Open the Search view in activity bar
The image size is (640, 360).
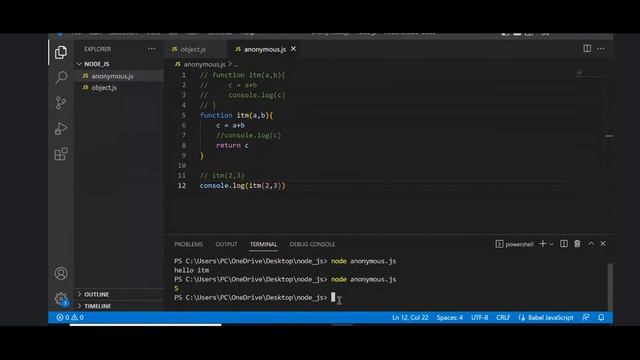[61, 77]
